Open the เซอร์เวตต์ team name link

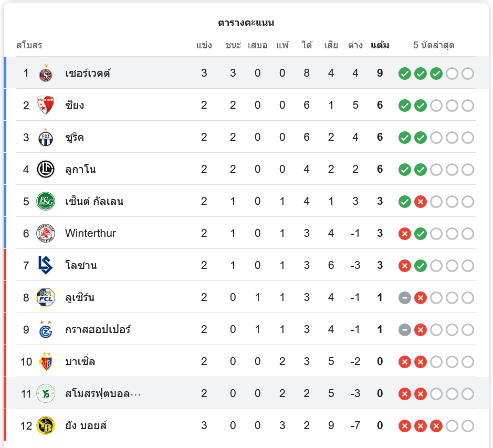[88, 73]
